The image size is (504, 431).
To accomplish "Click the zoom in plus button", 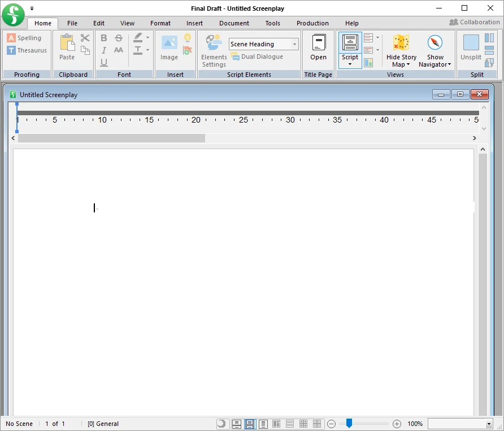I will tap(397, 424).
